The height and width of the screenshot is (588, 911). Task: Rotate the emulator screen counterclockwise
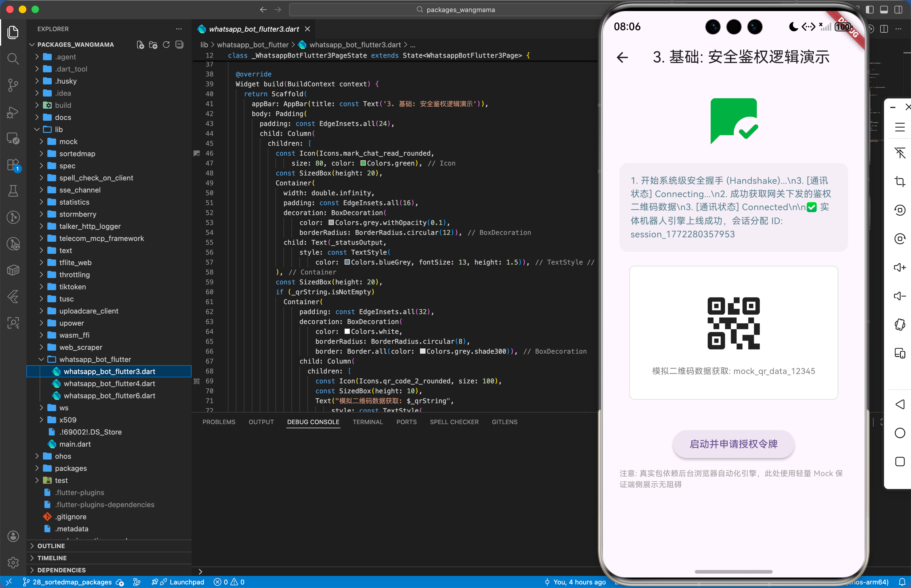coord(900,210)
